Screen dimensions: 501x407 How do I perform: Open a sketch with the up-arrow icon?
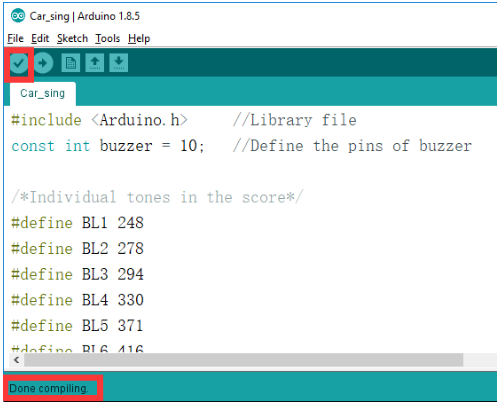point(95,63)
